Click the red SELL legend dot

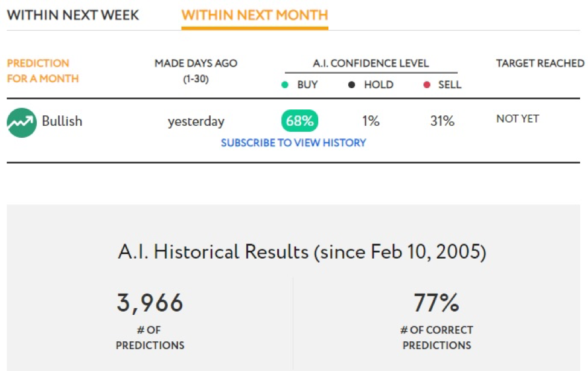pyautogui.click(x=426, y=85)
